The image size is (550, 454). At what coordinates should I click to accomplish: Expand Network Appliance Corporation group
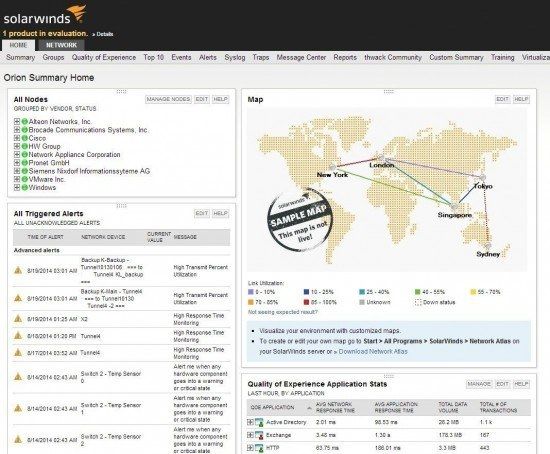coord(16,154)
